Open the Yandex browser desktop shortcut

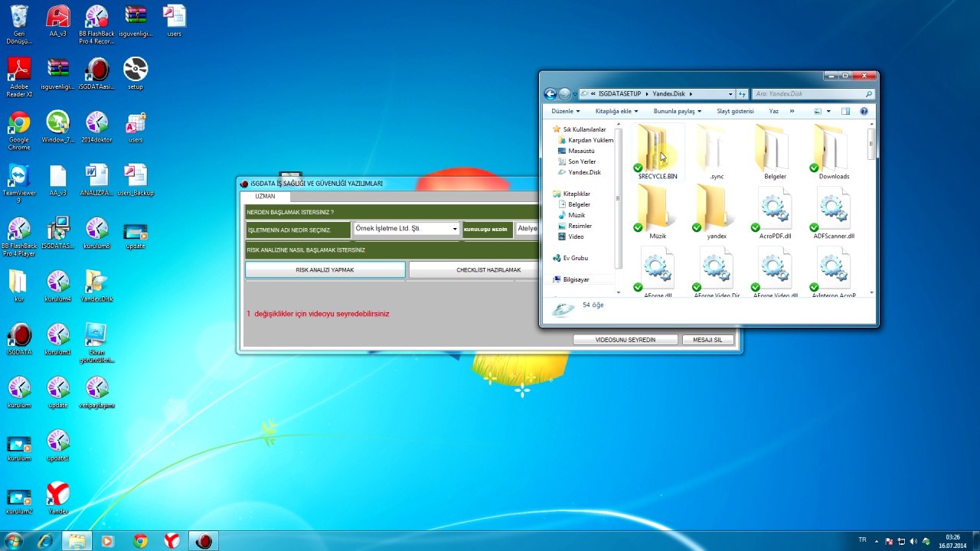(x=58, y=497)
